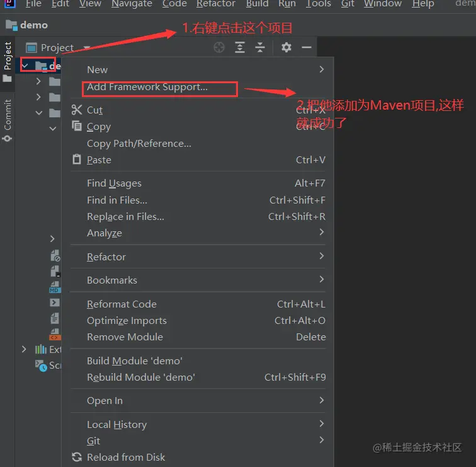This screenshot has width=476, height=467.
Task: Click the MD markdown file icon in tree
Action: click(55, 287)
